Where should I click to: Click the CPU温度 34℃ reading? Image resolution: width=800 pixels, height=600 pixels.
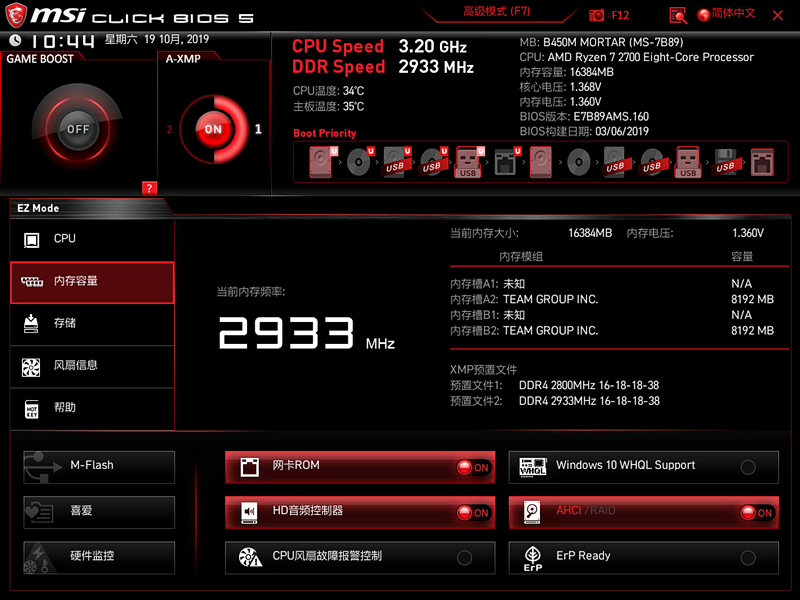click(x=329, y=91)
